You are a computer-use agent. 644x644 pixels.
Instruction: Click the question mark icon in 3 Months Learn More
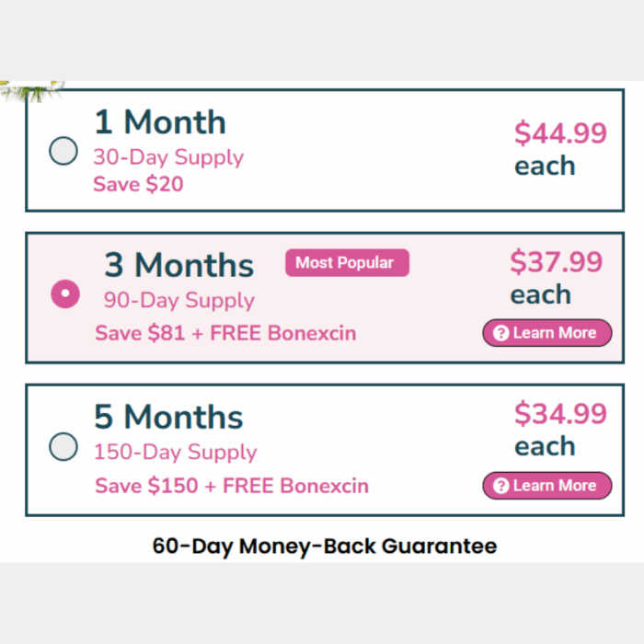(x=500, y=333)
